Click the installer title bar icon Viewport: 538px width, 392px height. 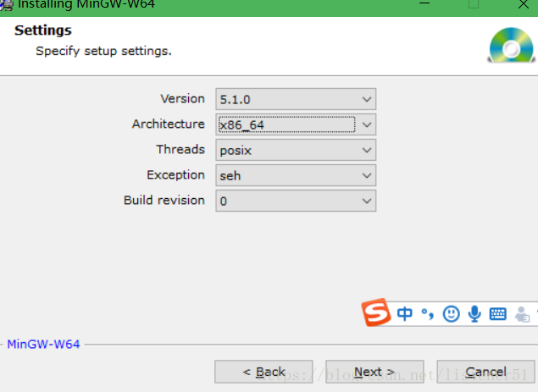coord(6,5)
